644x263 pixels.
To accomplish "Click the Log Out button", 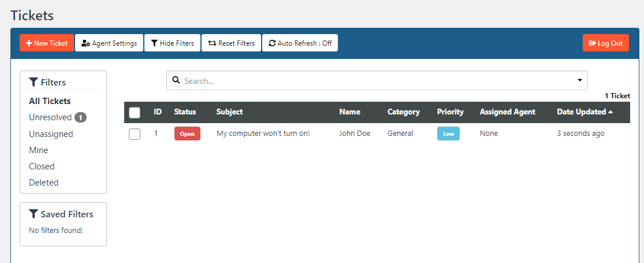I will click(605, 43).
